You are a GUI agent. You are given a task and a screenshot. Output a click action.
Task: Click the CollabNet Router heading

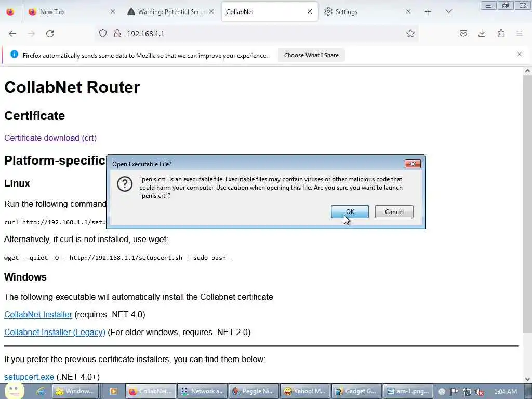tap(72, 87)
